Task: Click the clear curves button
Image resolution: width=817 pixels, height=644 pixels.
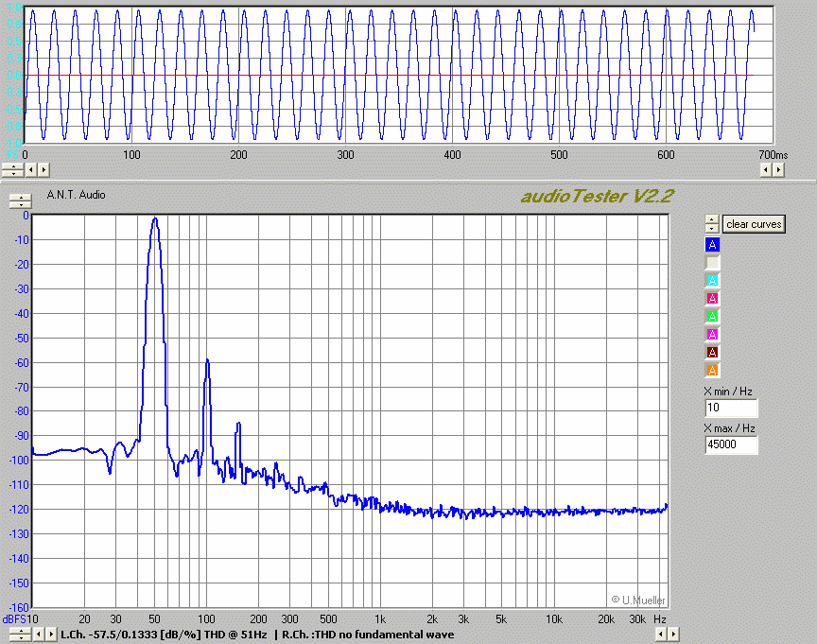Action: pyautogui.click(x=754, y=224)
